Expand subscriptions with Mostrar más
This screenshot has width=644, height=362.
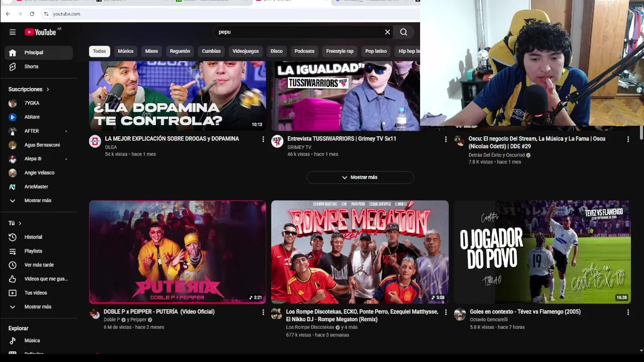(39, 201)
